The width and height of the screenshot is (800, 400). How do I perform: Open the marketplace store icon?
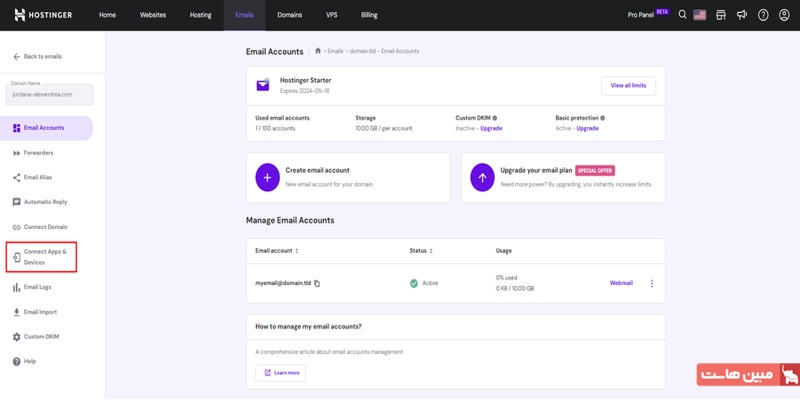pos(721,15)
